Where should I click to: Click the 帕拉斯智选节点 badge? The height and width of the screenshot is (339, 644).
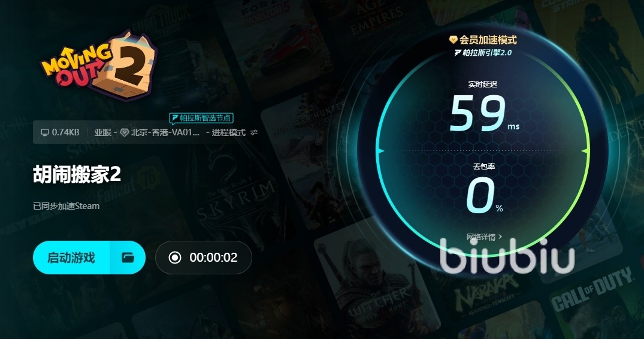[x=201, y=118]
